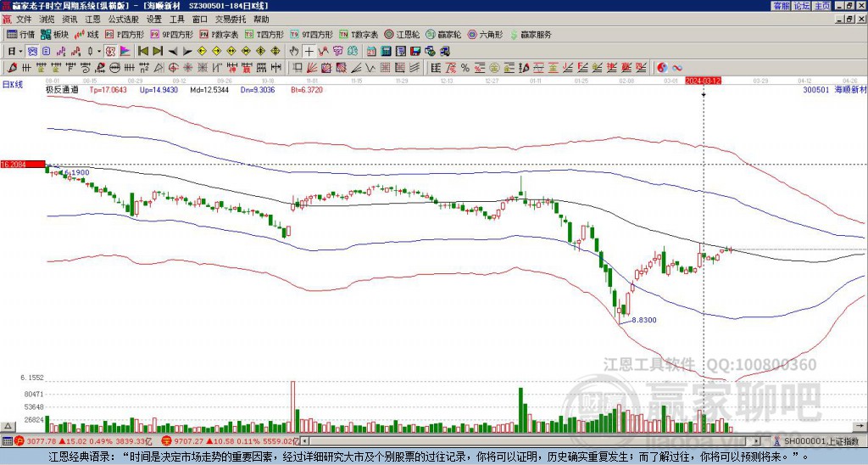Open the 六角形 hexagon tool
This screenshot has width=868, height=465.
(x=486, y=34)
